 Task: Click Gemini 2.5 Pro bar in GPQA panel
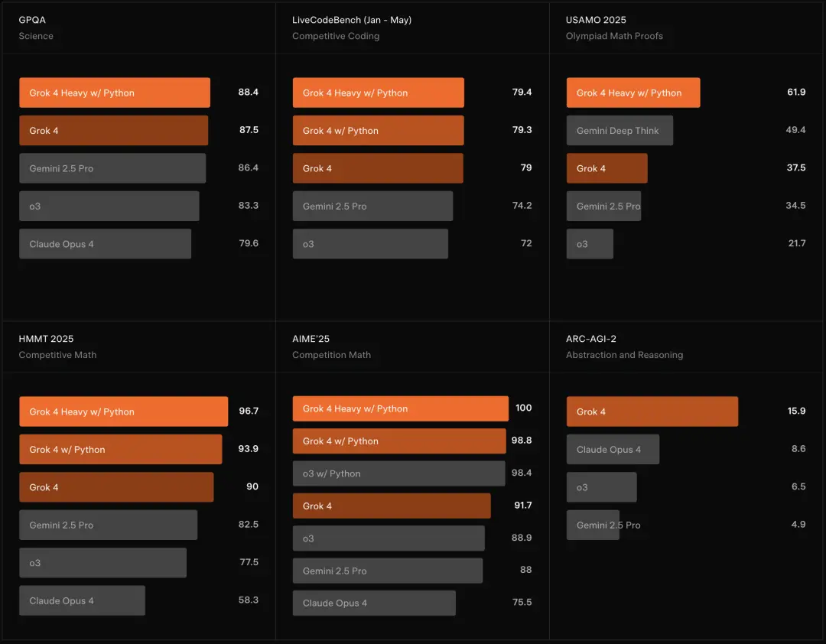pos(112,168)
